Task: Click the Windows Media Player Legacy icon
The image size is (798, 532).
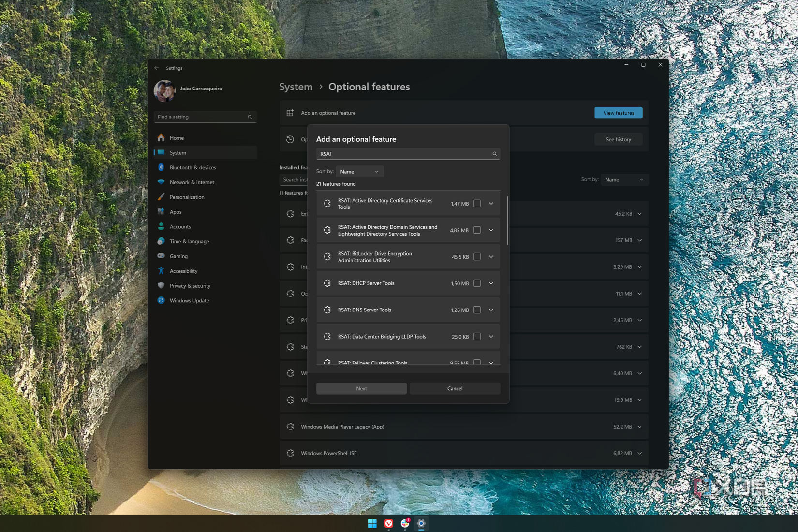Action: pos(290,427)
